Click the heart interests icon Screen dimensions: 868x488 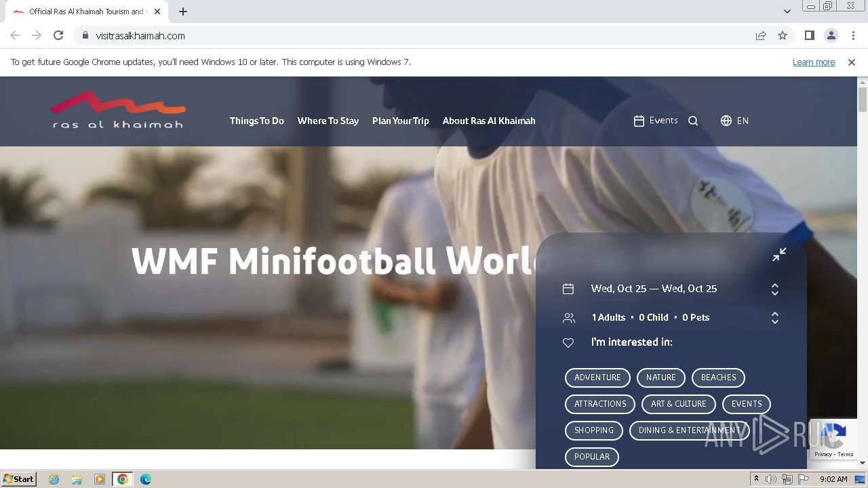568,342
